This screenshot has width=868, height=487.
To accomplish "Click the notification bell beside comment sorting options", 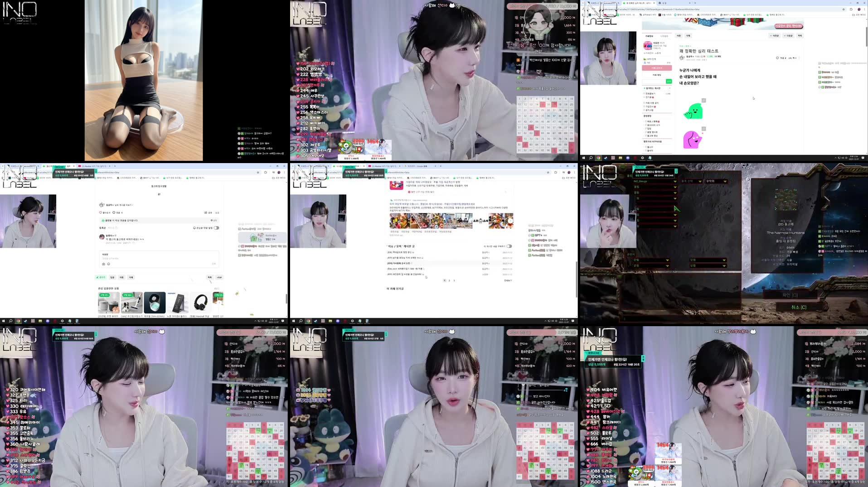I will (194, 228).
